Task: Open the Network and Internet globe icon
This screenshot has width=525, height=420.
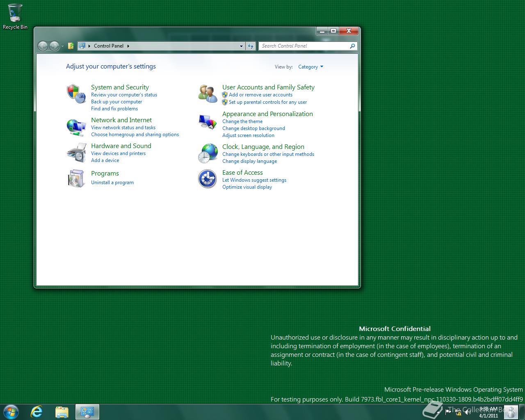Action: click(x=76, y=127)
